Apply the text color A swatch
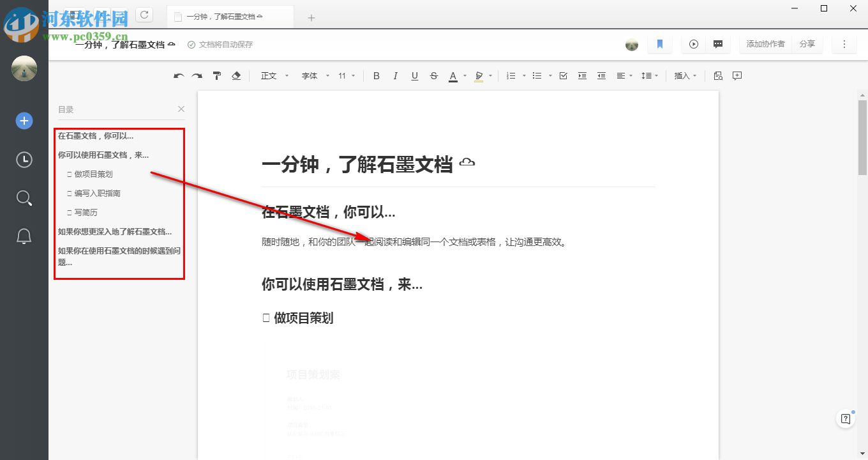This screenshot has height=460, width=868. 453,76
